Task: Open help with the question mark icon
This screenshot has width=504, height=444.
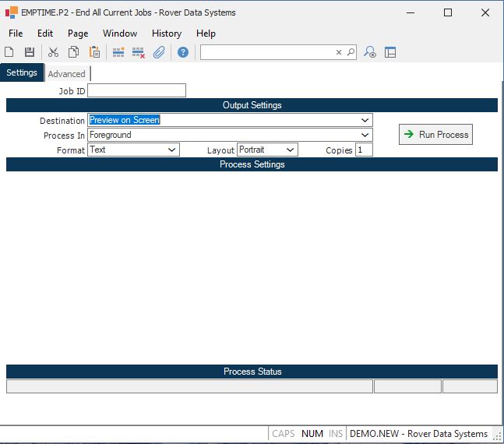Action: [x=183, y=52]
